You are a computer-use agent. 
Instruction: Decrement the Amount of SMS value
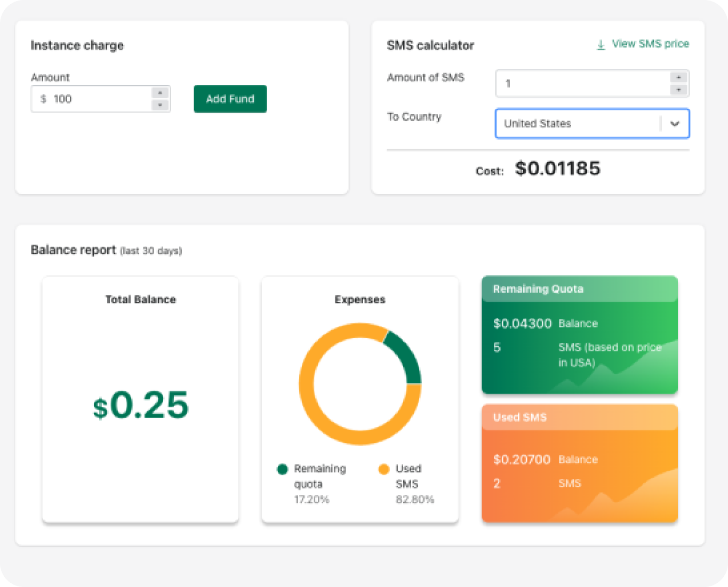[x=678, y=90]
